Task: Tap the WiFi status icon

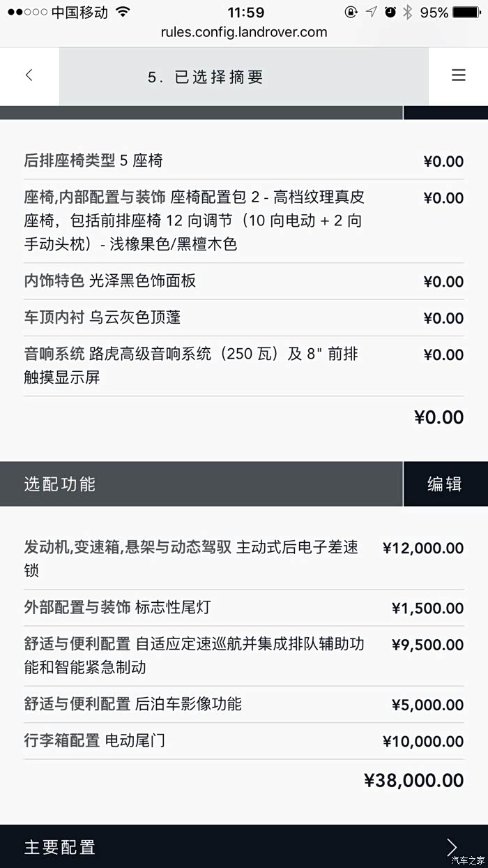Action: pyautogui.click(x=123, y=12)
